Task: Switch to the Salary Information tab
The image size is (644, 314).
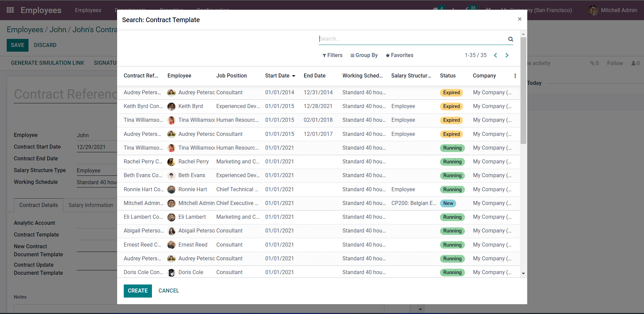Action: [x=91, y=205]
